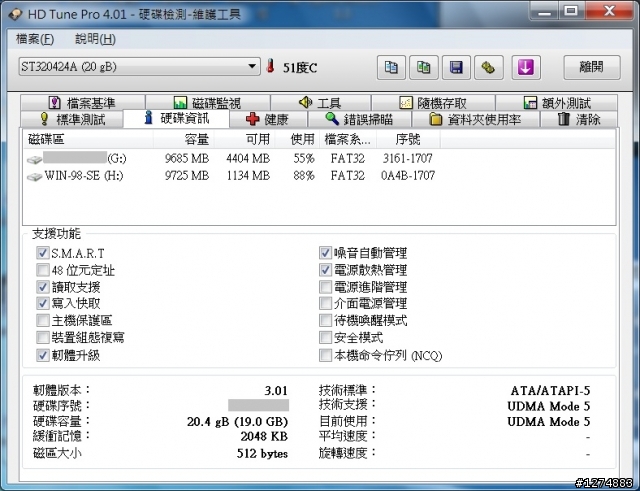Open the 說明(H) menu
Image resolution: width=640 pixels, height=491 pixels.
(95, 39)
